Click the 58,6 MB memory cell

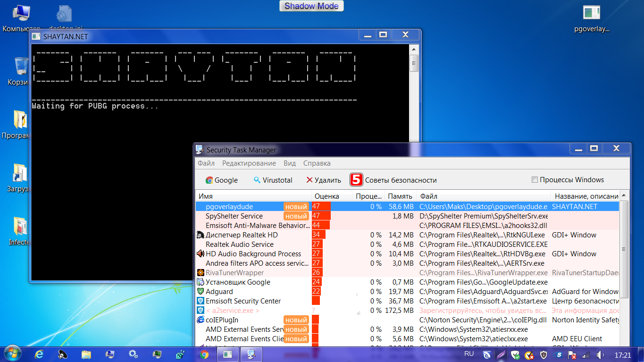(x=401, y=207)
